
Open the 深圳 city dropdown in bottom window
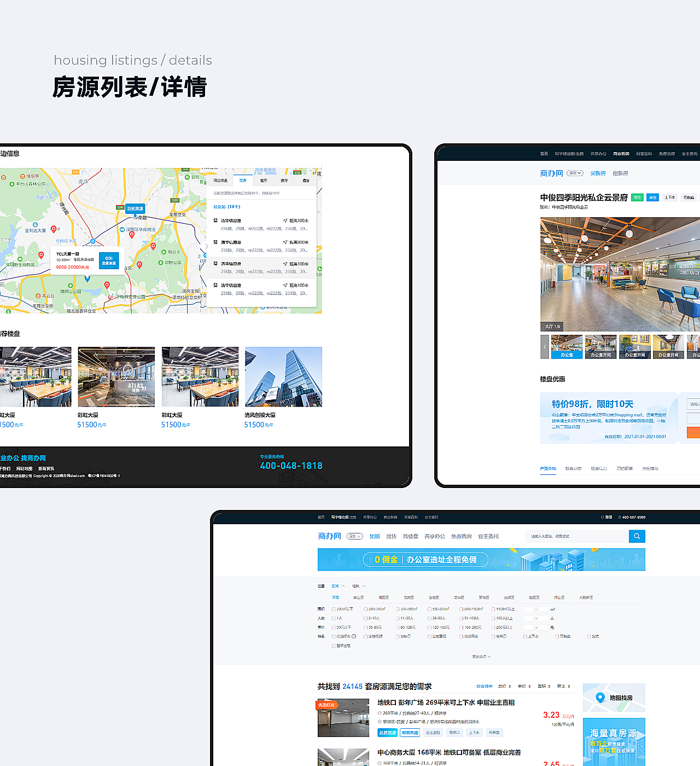click(x=354, y=536)
